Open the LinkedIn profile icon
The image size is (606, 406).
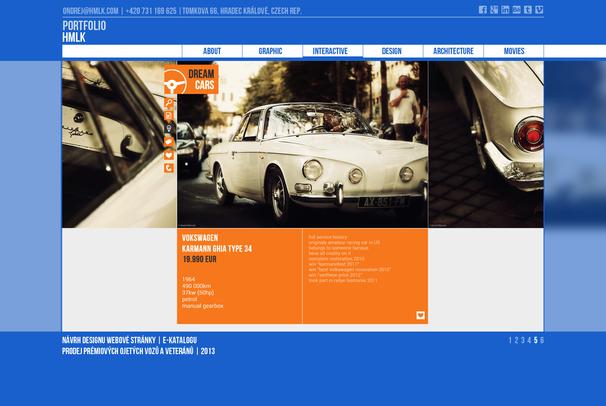[x=505, y=10]
